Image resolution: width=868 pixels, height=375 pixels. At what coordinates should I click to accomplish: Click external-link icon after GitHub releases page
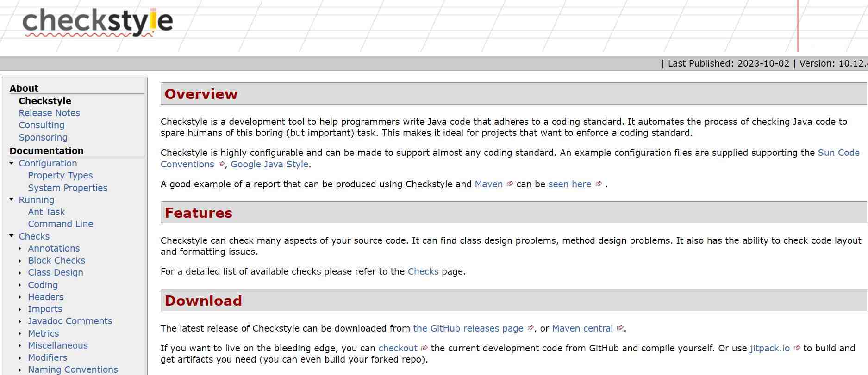531,328
